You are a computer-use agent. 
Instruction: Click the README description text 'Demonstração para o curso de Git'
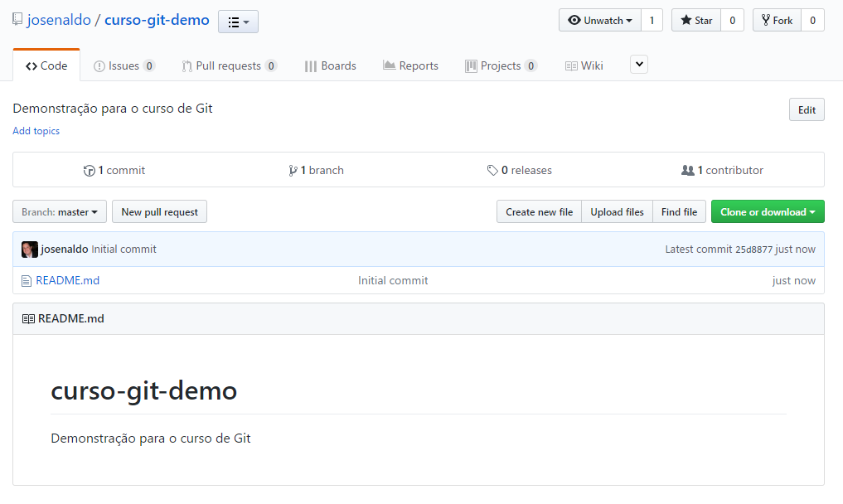coord(151,439)
